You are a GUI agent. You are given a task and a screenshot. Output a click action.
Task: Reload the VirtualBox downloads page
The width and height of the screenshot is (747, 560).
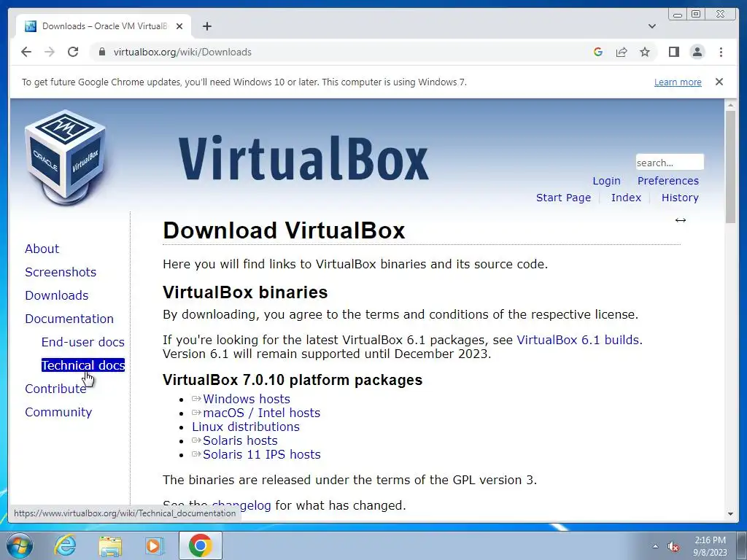point(73,52)
